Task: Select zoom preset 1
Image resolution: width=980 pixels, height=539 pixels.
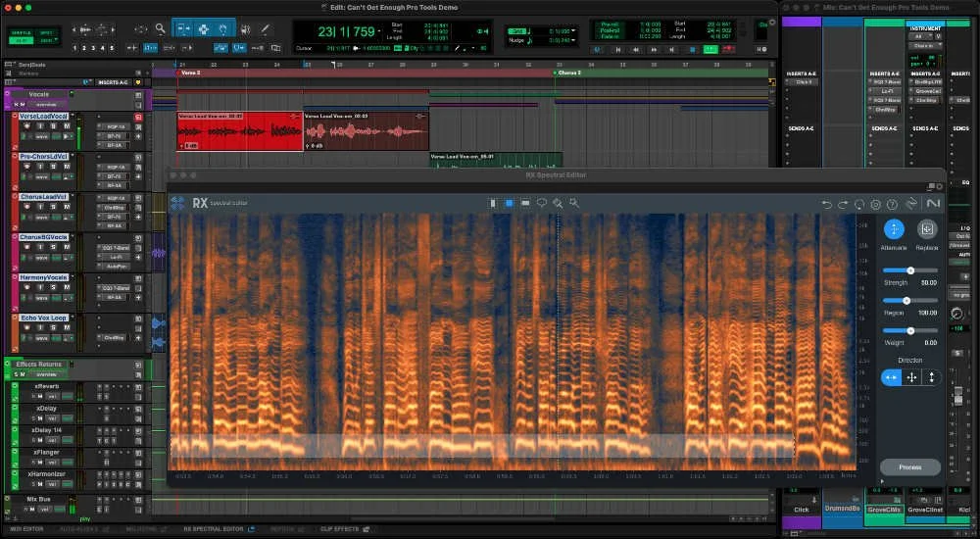Action: coord(75,48)
